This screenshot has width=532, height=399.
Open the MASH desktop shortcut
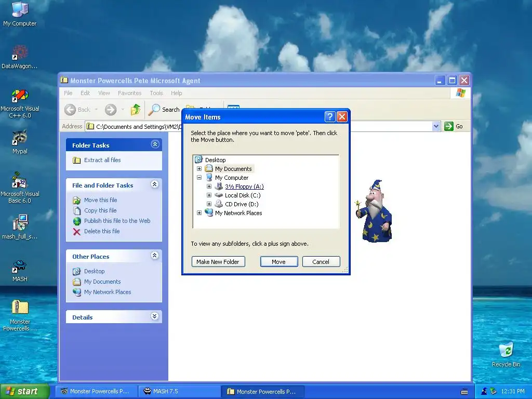click(20, 270)
